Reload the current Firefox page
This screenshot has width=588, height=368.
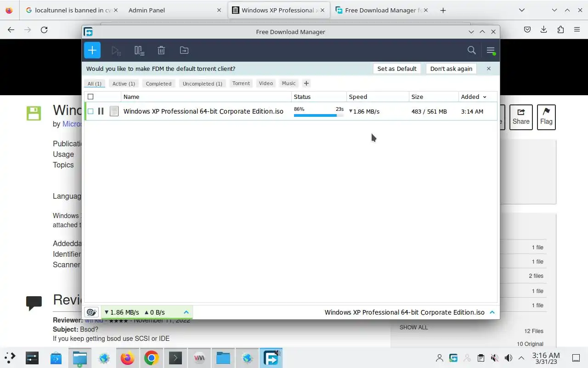coord(44,29)
